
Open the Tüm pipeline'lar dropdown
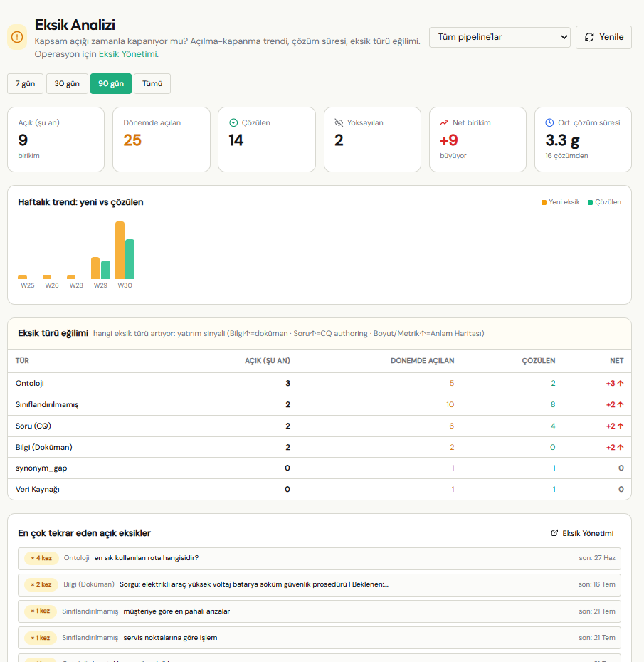point(500,37)
